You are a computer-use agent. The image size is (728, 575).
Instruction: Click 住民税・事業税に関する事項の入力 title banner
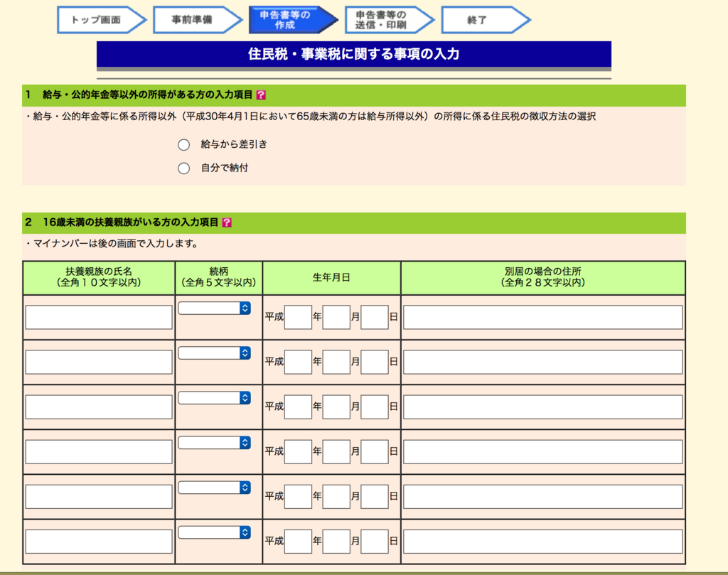(x=354, y=54)
